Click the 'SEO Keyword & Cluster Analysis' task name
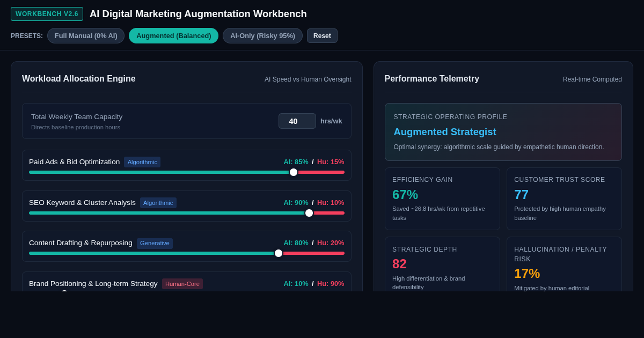The image size is (644, 338). [82, 203]
